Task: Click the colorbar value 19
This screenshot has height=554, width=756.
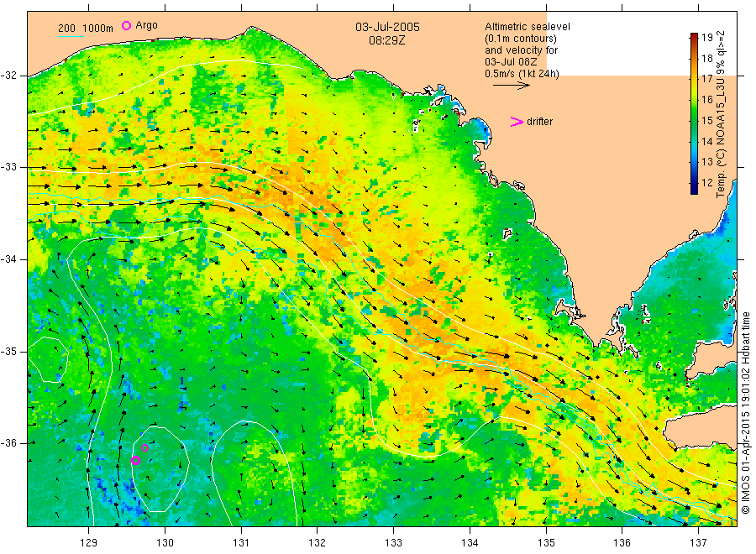Action: tap(706, 38)
